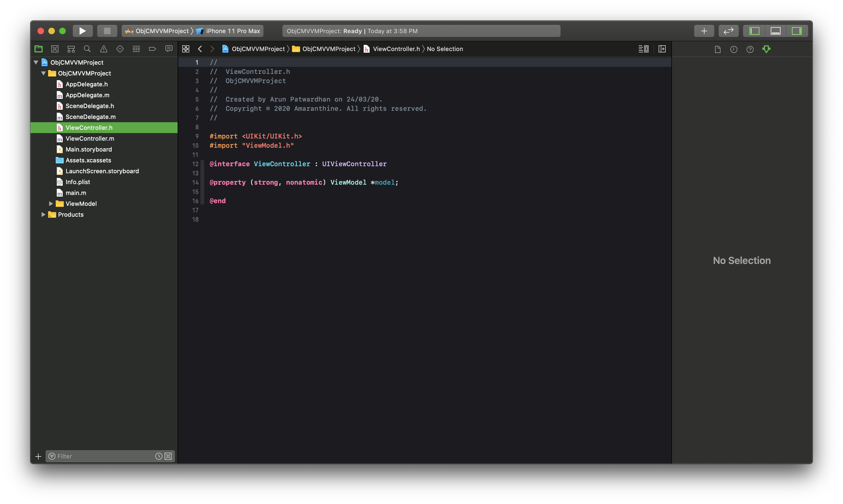Open the Breakpoint navigator icon

click(x=152, y=49)
